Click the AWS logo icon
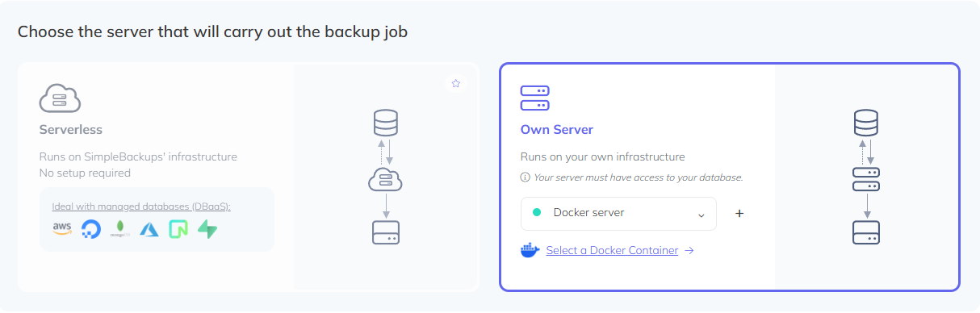Screen dimensions: 980x313 62,229
